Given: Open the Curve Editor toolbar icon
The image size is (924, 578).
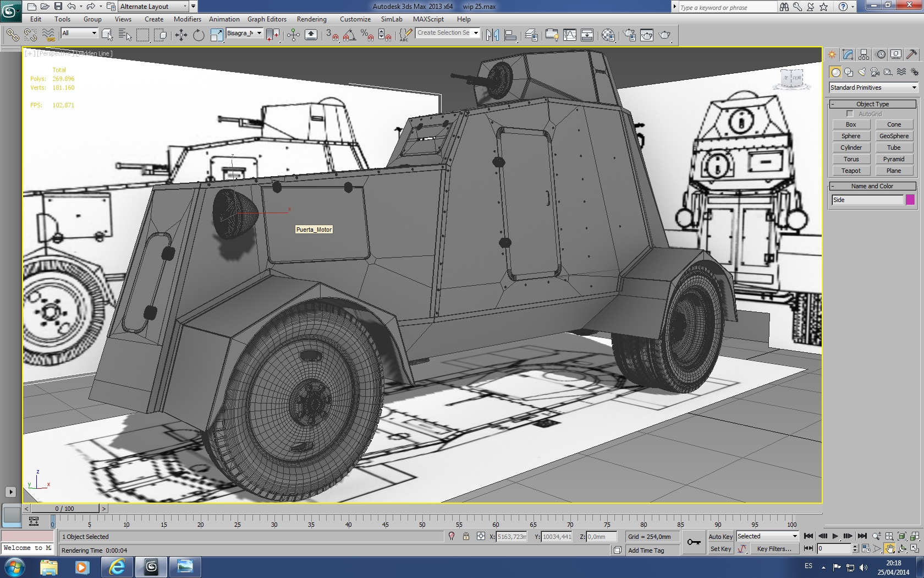Looking at the screenshot, I should [570, 35].
